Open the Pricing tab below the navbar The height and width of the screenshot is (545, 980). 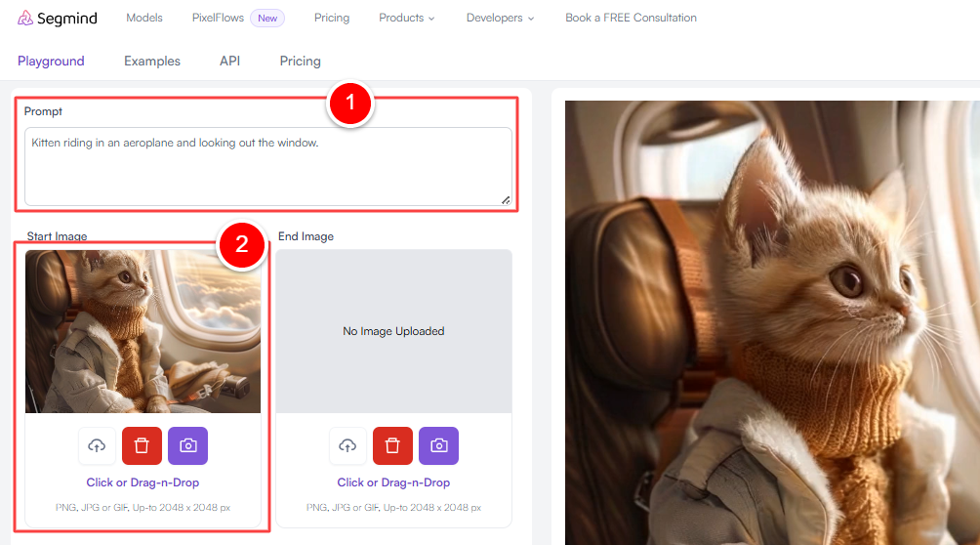[x=300, y=61]
